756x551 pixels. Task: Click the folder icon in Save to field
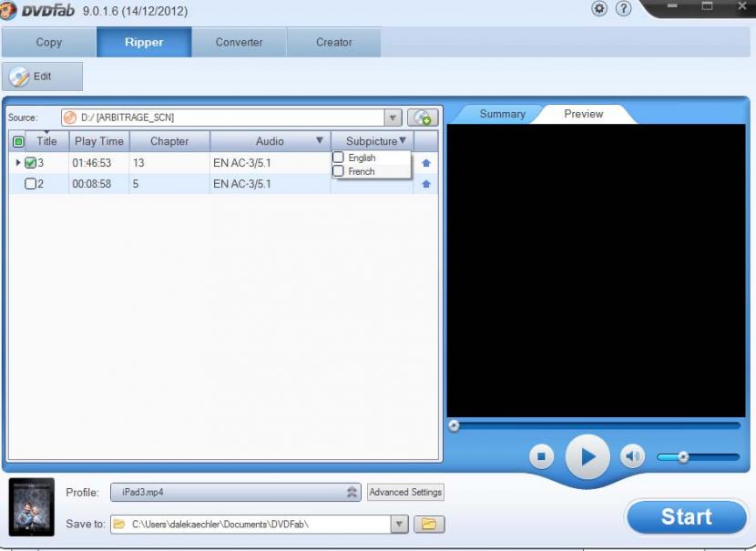[x=119, y=524]
